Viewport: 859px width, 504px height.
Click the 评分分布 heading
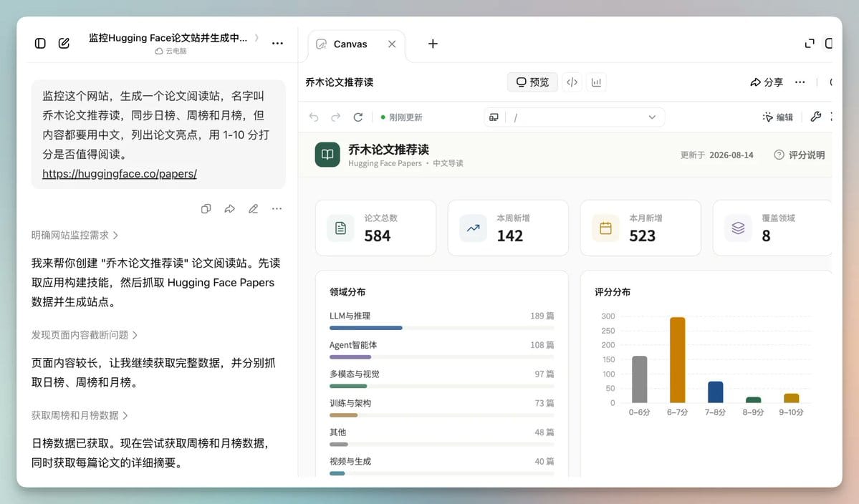pyautogui.click(x=612, y=291)
